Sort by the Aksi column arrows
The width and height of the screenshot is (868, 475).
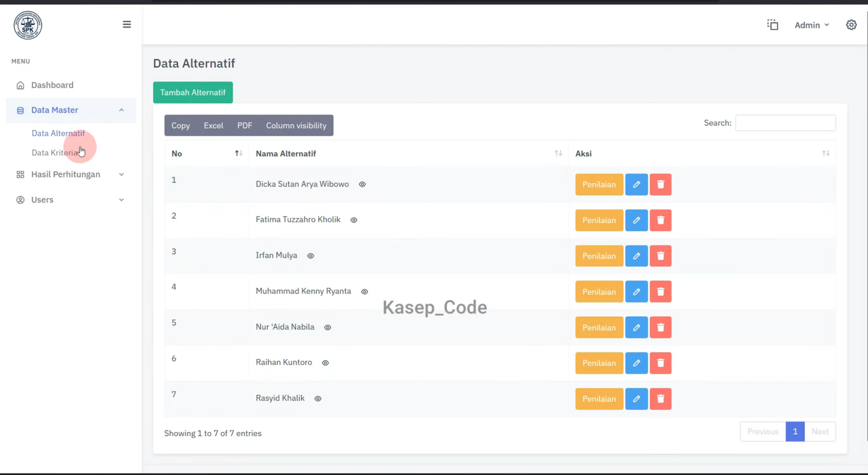[826, 153]
